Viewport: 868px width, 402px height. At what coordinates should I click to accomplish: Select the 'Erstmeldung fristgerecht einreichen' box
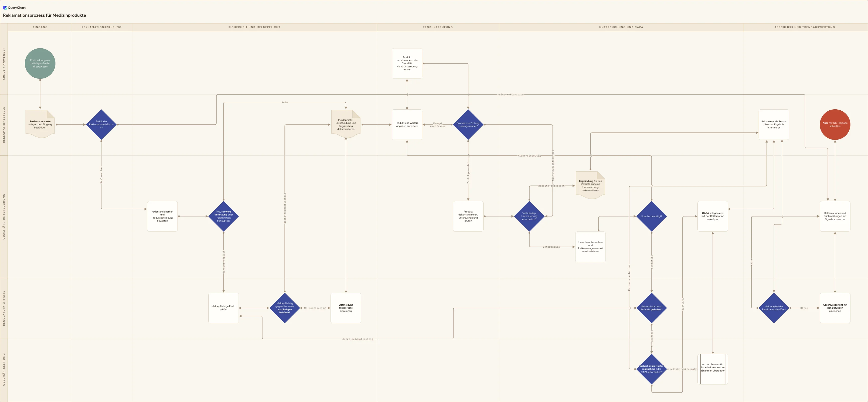(x=346, y=308)
